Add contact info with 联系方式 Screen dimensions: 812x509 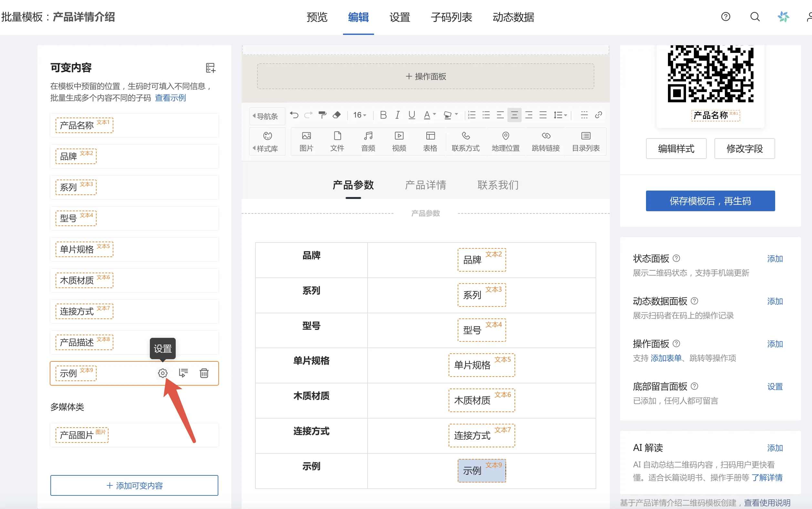(x=465, y=141)
